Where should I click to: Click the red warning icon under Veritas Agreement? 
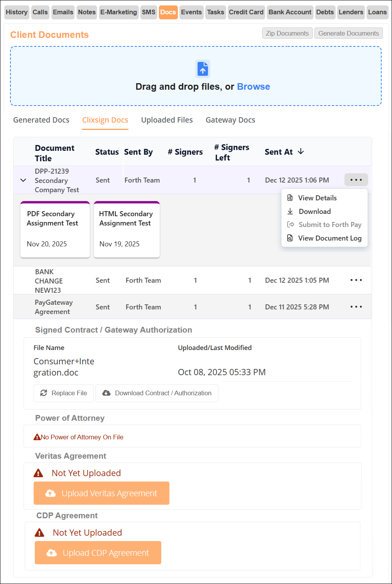(x=39, y=473)
